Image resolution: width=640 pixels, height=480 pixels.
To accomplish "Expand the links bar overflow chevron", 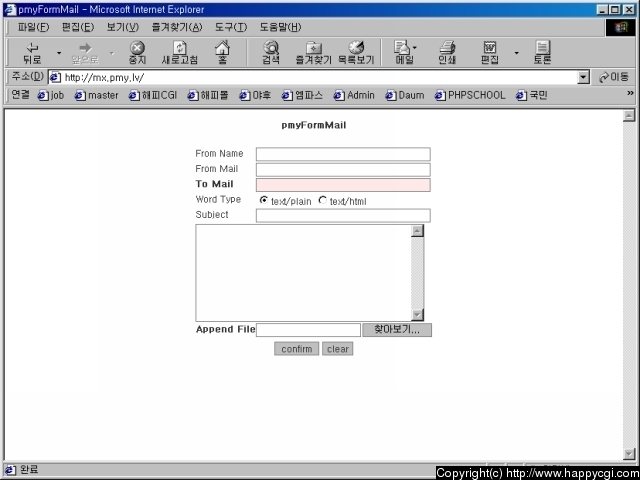I will point(630,93).
